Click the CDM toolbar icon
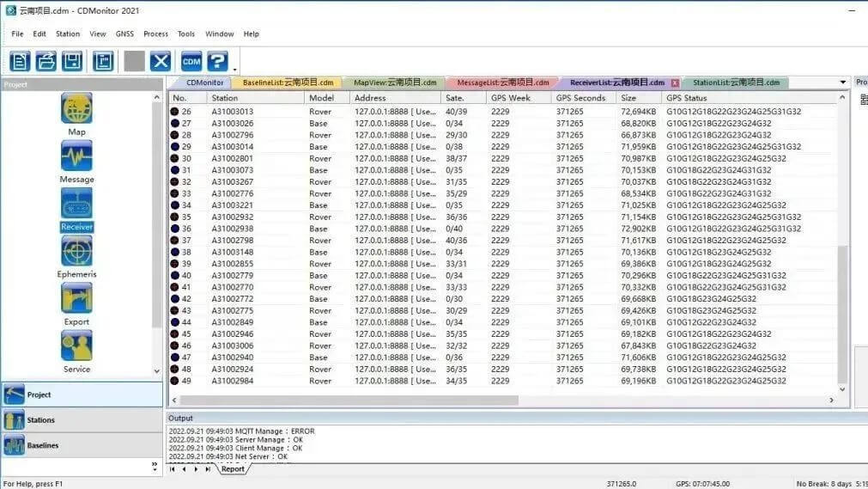 click(x=191, y=61)
